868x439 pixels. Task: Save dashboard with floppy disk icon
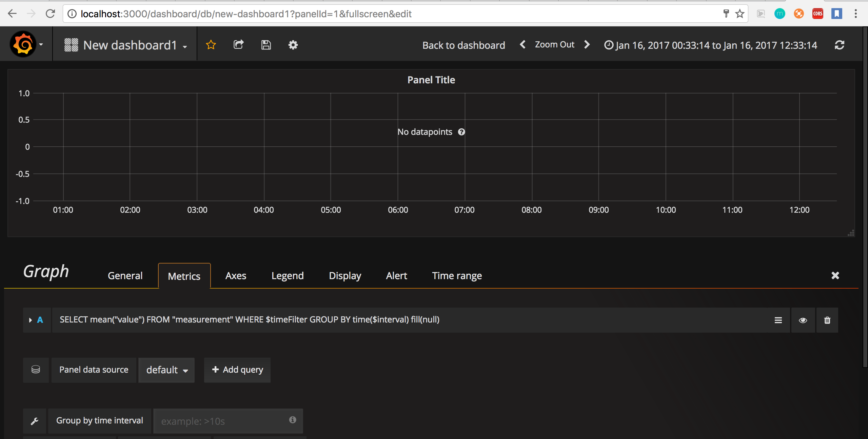pos(266,45)
